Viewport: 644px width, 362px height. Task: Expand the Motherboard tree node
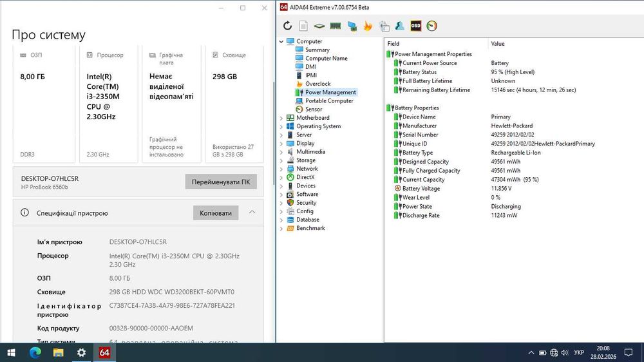tap(281, 118)
